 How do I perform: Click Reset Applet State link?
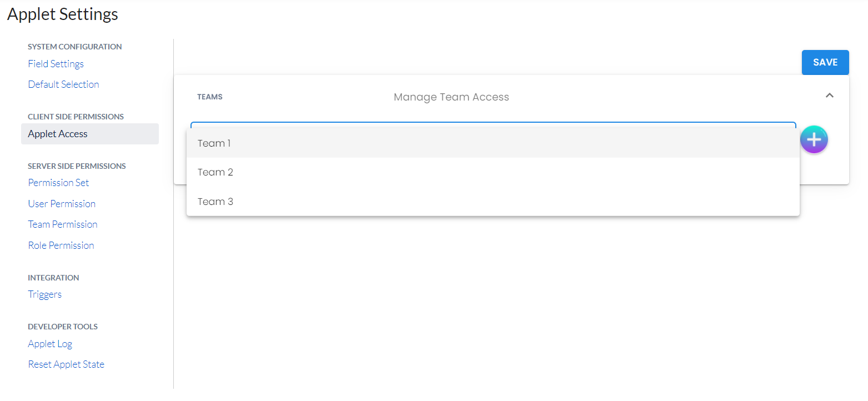(x=66, y=364)
